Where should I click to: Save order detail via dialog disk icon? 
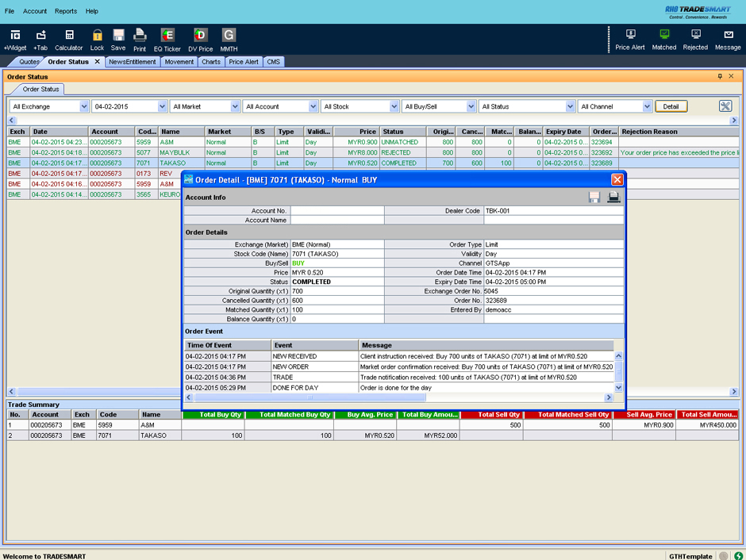[594, 197]
